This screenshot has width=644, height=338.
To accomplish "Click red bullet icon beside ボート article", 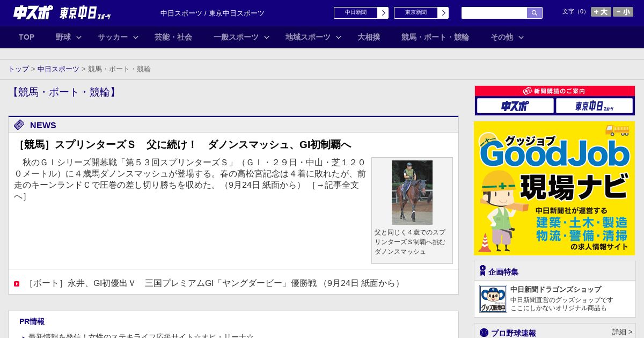I will tap(17, 284).
